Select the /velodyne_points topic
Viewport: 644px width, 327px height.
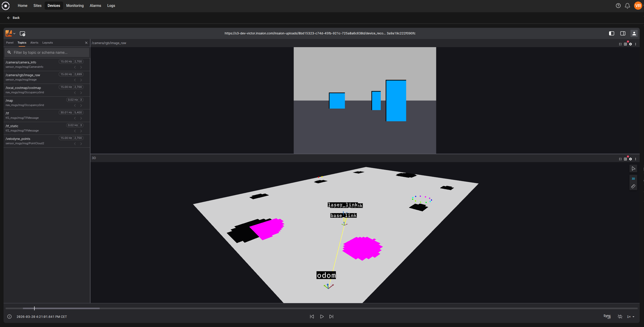tap(47, 141)
